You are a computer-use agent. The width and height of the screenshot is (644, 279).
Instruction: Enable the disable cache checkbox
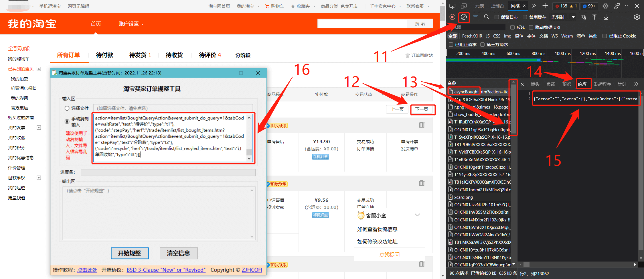[525, 17]
